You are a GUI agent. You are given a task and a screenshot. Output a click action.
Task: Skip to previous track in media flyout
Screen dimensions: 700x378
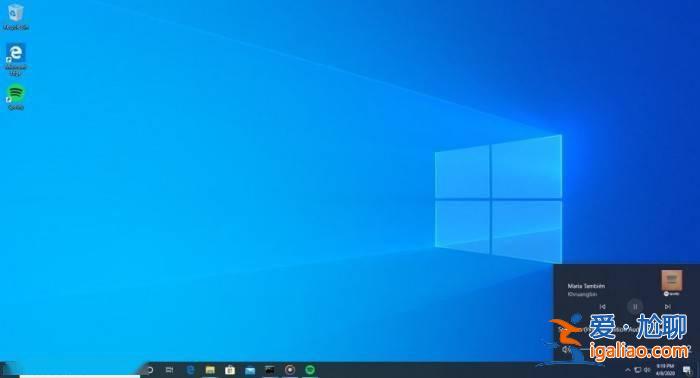click(602, 307)
